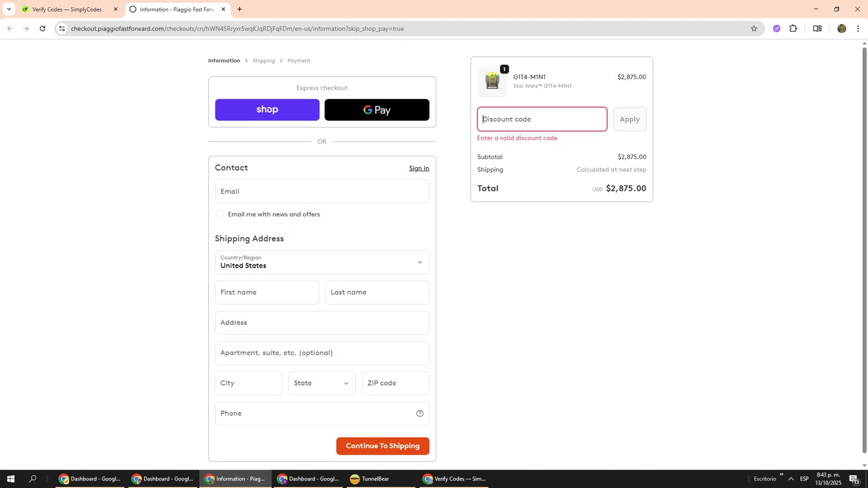
Task: Focus the Address field
Action: pos(322,323)
